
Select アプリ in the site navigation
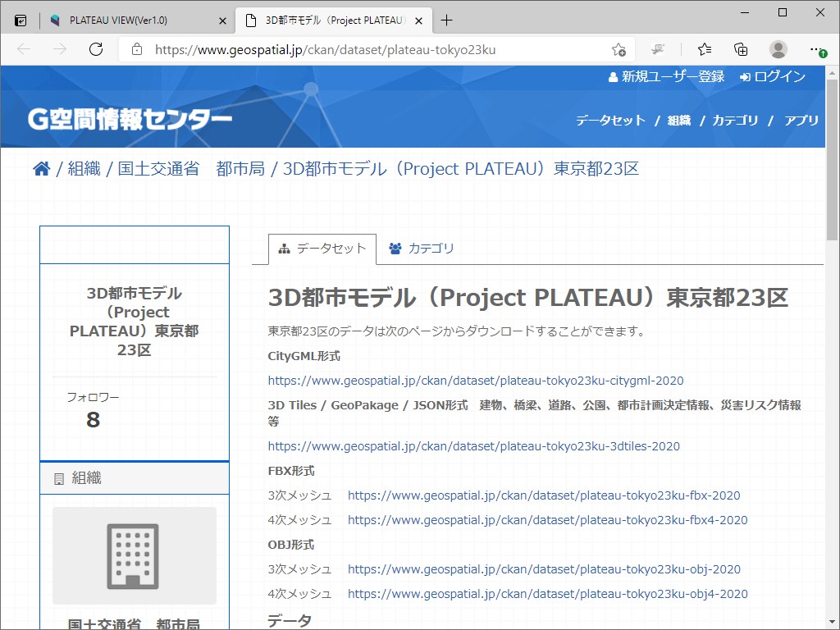pos(803,120)
